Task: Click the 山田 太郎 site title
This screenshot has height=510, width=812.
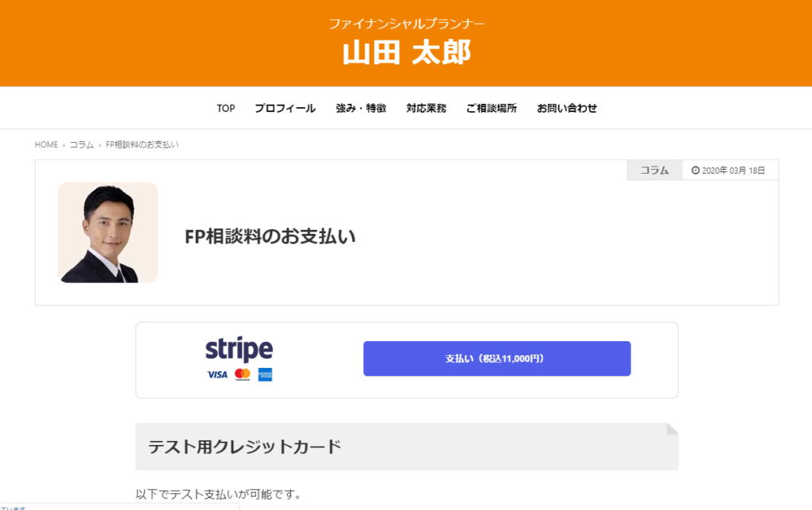Action: tap(407, 52)
